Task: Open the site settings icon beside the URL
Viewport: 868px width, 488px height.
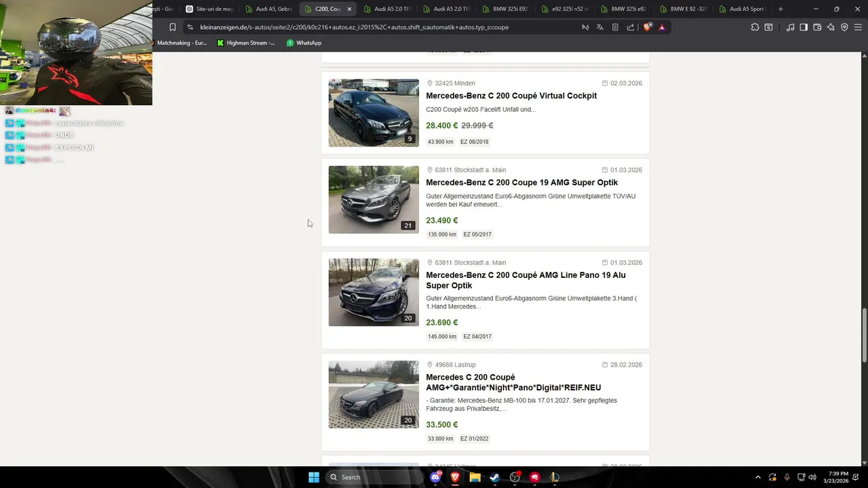Action: [190, 27]
